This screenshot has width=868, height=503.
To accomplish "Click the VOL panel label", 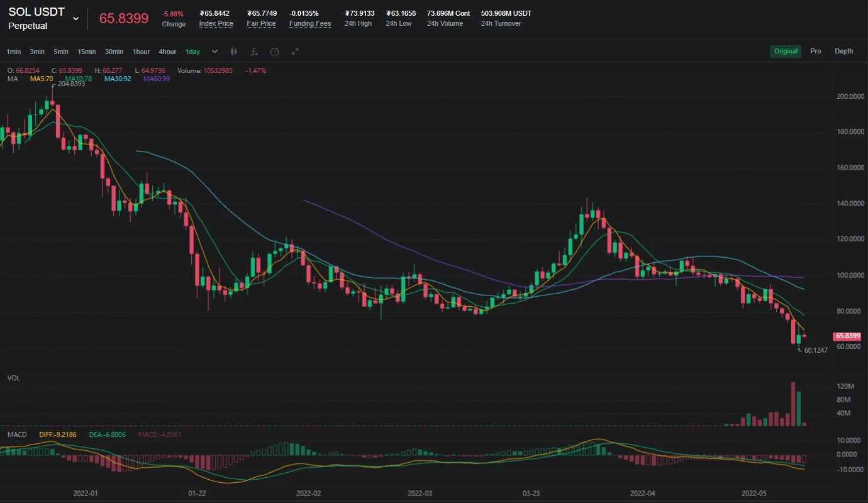I will coord(14,378).
